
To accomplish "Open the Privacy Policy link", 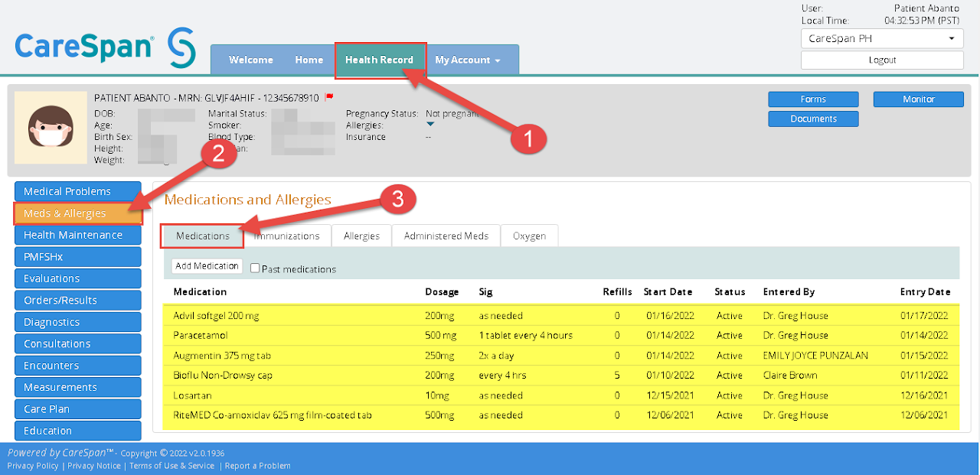I will pyautogui.click(x=33, y=466).
